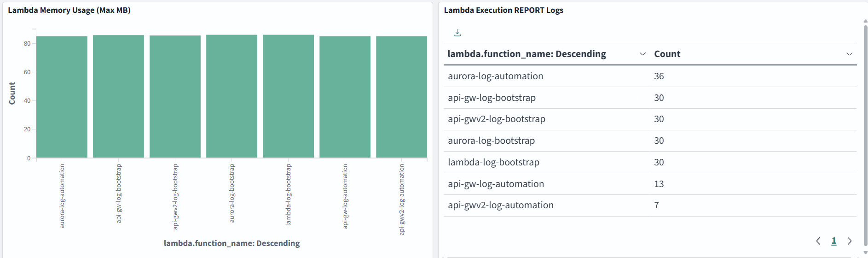The width and height of the screenshot is (868, 258).
Task: Click the Count column header text
Action: click(x=667, y=54)
